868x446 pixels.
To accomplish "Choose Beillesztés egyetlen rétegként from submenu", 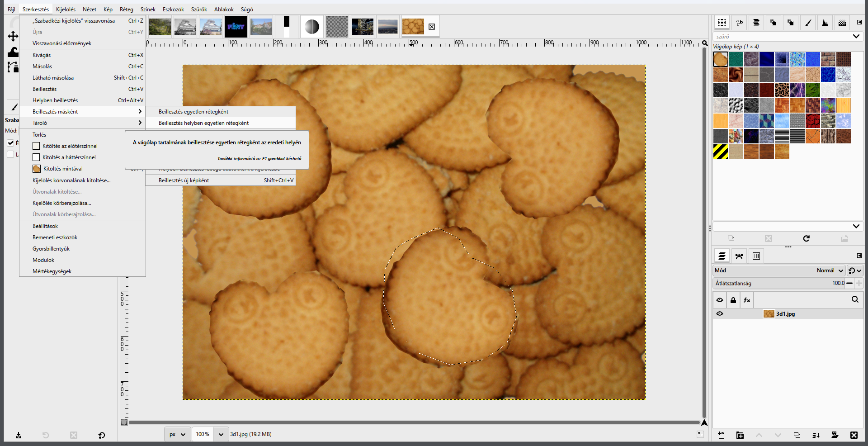I will 221,112.
